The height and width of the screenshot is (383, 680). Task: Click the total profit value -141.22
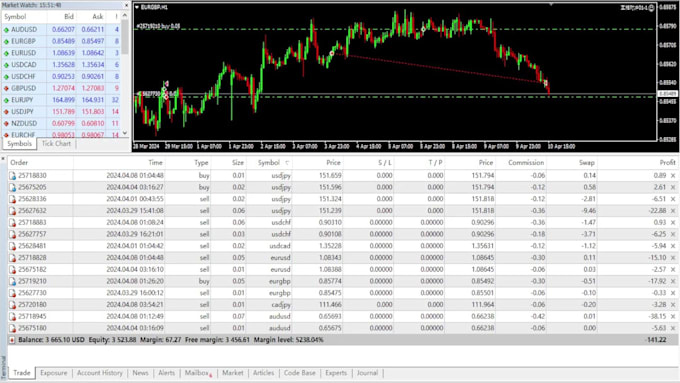[656, 340]
